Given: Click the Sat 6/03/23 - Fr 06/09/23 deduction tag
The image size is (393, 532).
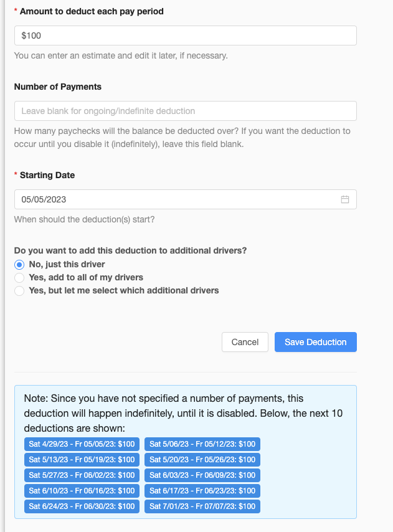Looking at the screenshot, I should click(202, 475).
